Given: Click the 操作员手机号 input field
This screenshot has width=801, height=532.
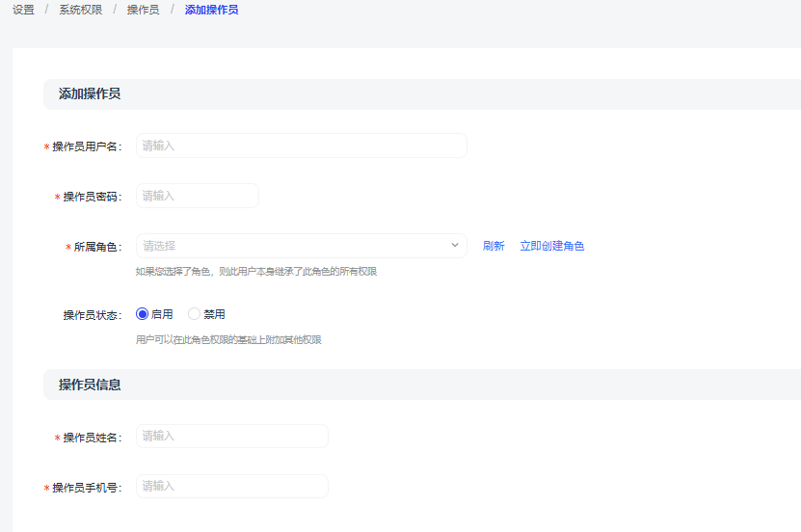Looking at the screenshot, I should point(231,486).
